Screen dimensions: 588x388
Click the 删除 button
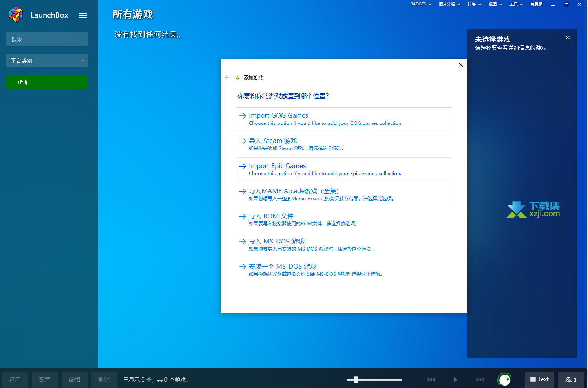coord(104,379)
